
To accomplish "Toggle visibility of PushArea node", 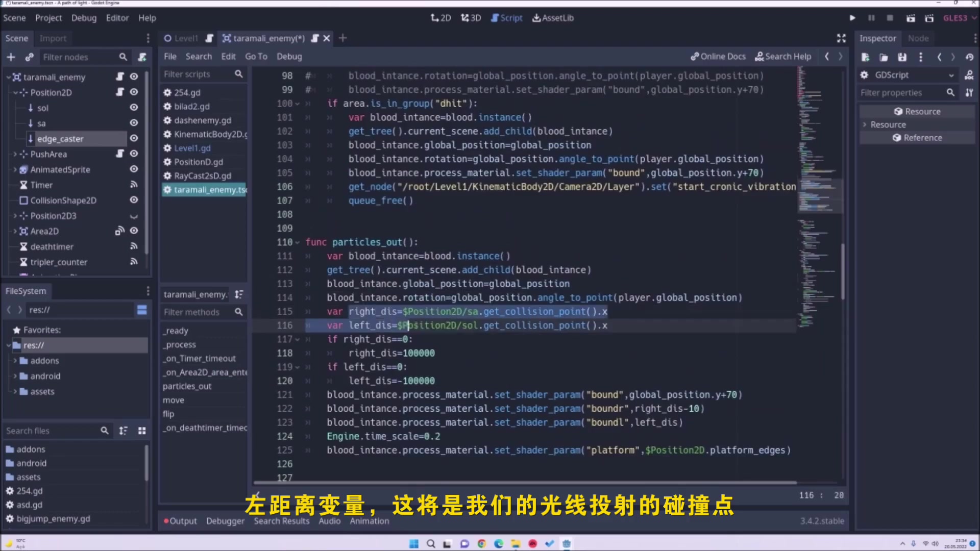I will point(134,154).
